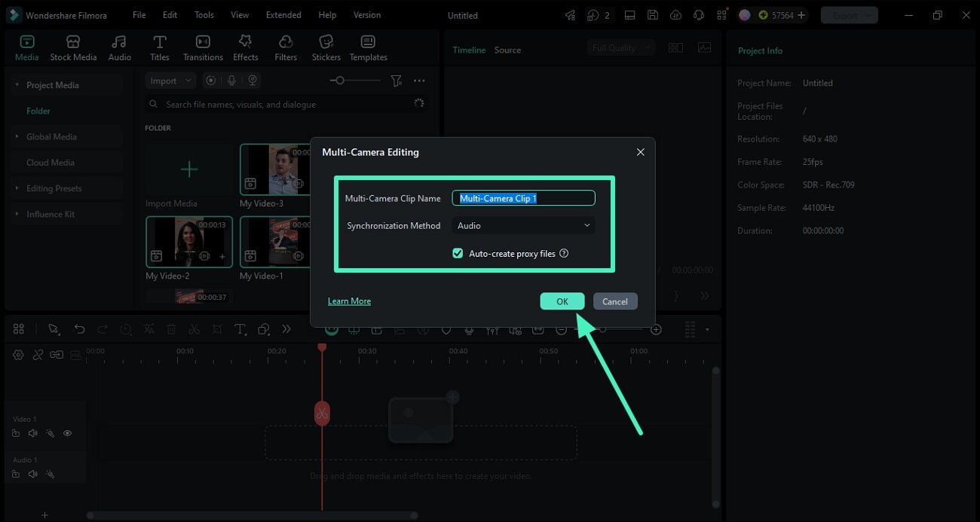
Task: Click Cancel in Multi-Camera Editing dialog
Action: pos(615,301)
